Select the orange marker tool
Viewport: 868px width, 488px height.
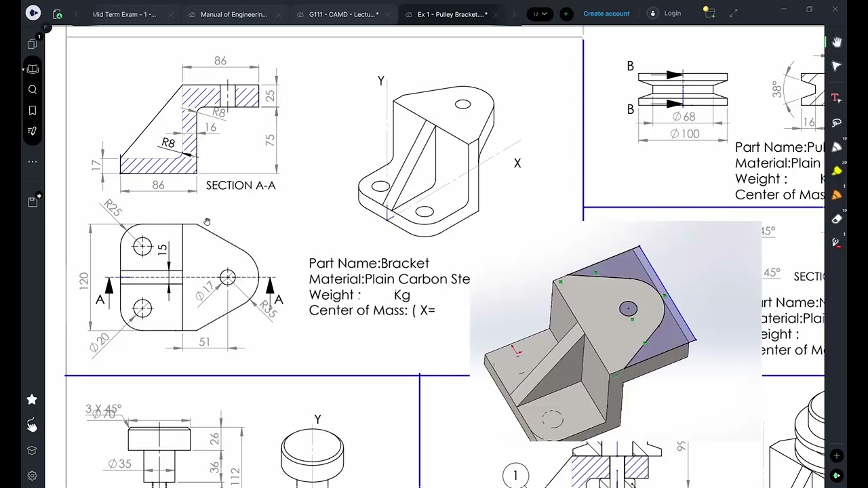point(837,195)
